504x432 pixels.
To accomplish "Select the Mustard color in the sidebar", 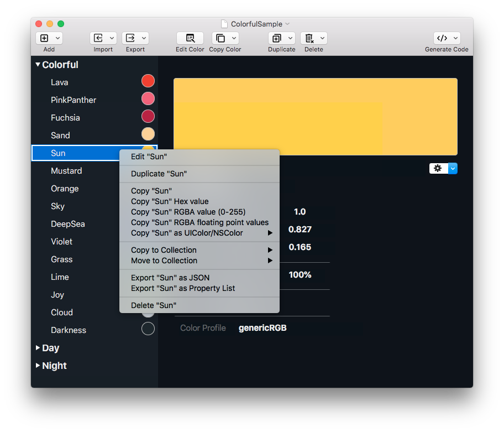I will [x=66, y=171].
